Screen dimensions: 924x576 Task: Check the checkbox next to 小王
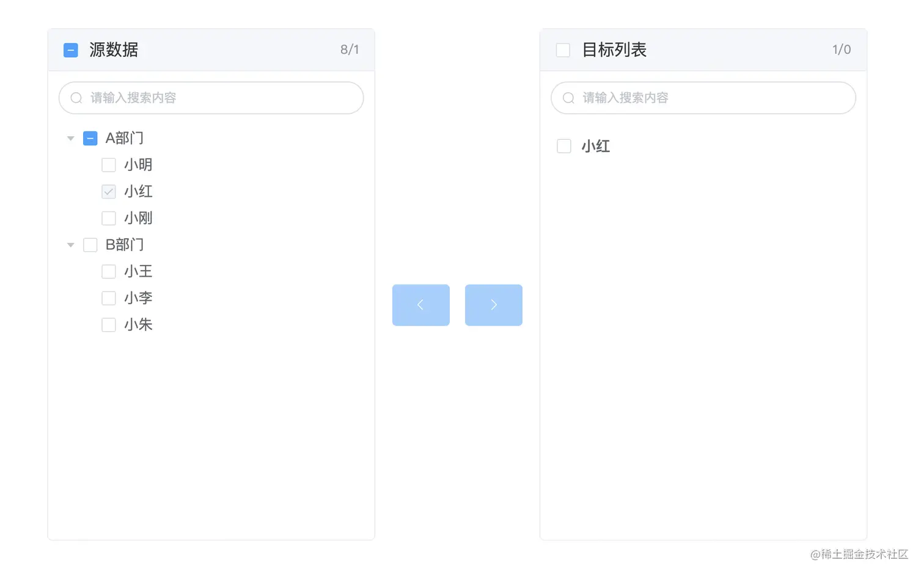point(108,271)
